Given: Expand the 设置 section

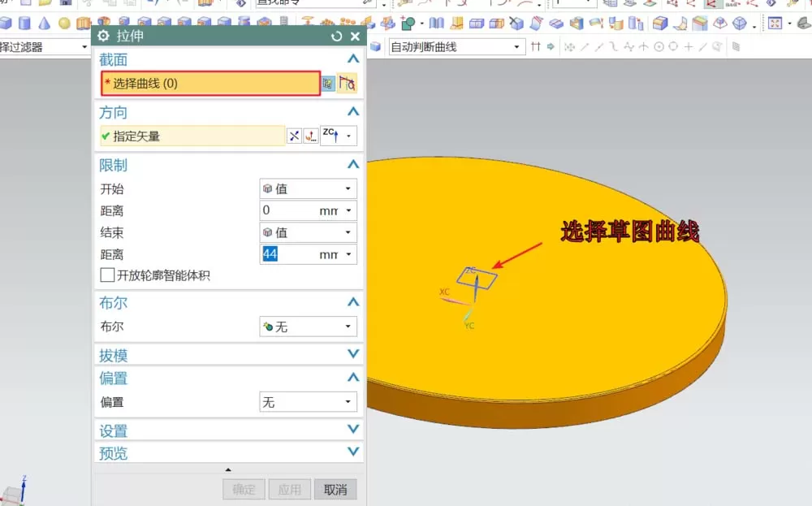Looking at the screenshot, I should (x=229, y=430).
